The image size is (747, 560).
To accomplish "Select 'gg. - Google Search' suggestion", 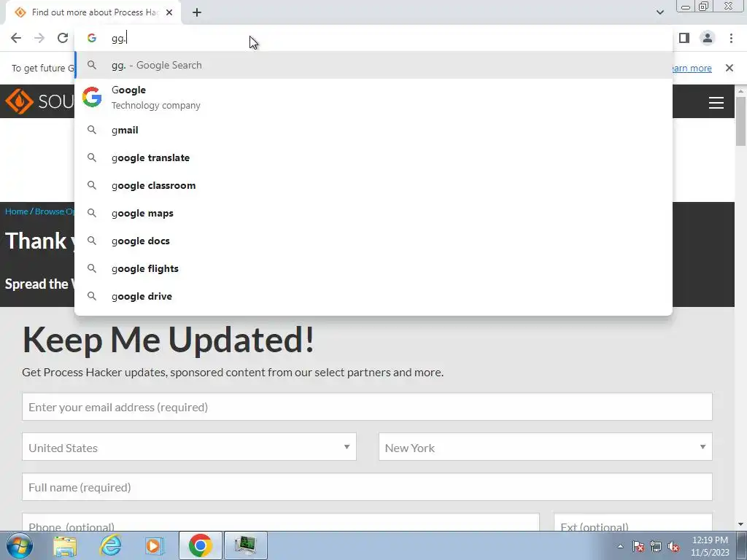I will point(373,65).
